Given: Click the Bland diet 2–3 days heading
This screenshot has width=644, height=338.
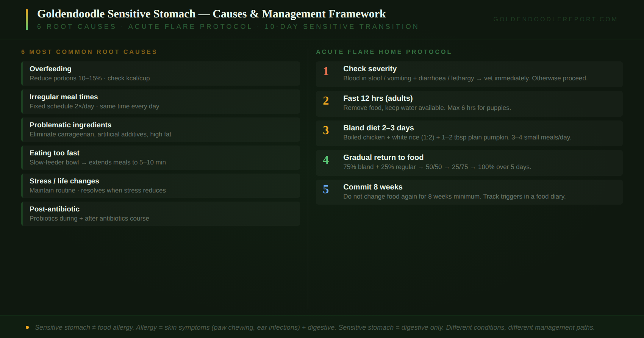Looking at the screenshot, I should pyautogui.click(x=378, y=128).
